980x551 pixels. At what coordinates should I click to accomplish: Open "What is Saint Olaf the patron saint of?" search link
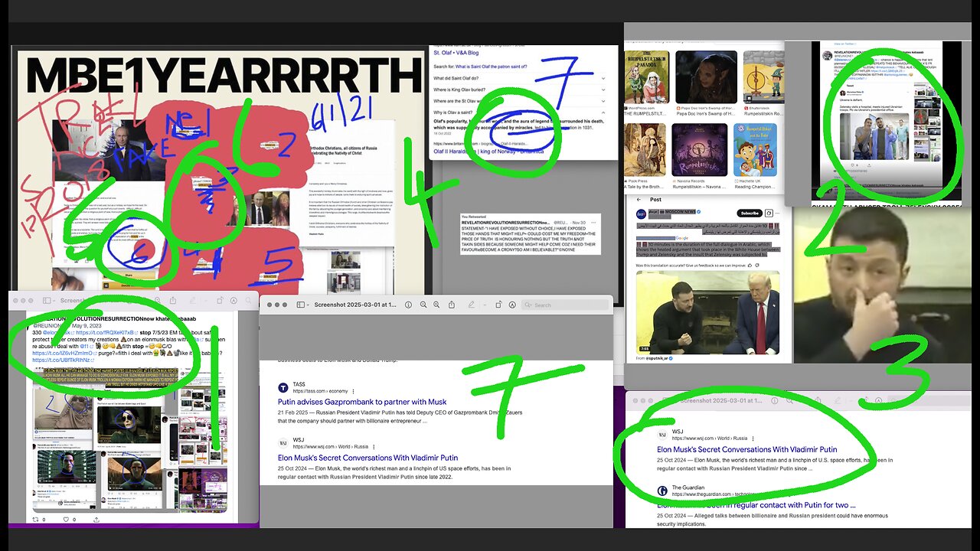pos(491,67)
